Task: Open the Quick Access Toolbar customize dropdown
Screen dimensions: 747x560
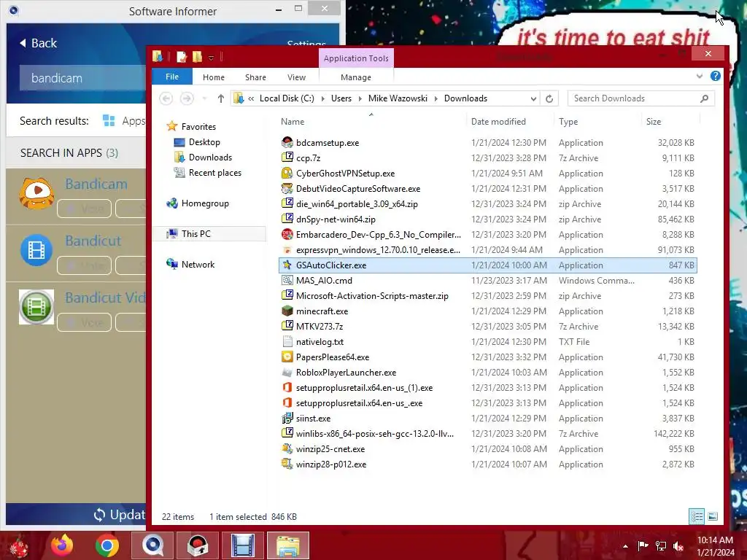Action: [211, 58]
